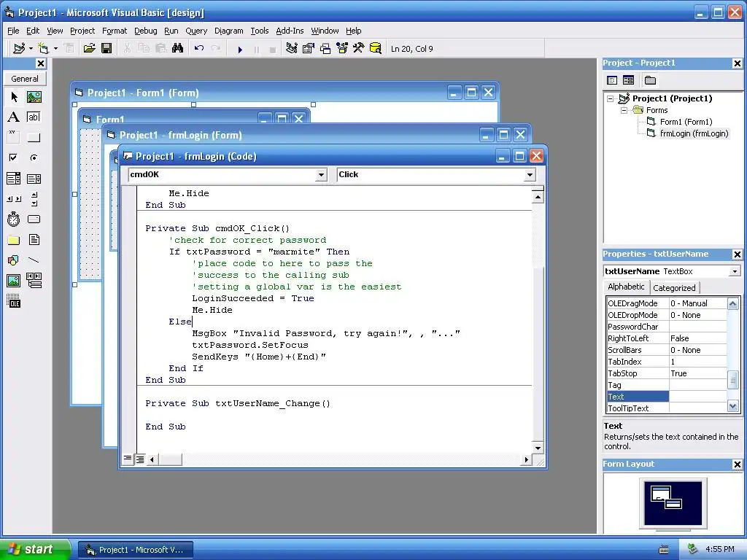Select the ListBox control tool
Viewport: 747px width, 560px height.
click(x=34, y=179)
